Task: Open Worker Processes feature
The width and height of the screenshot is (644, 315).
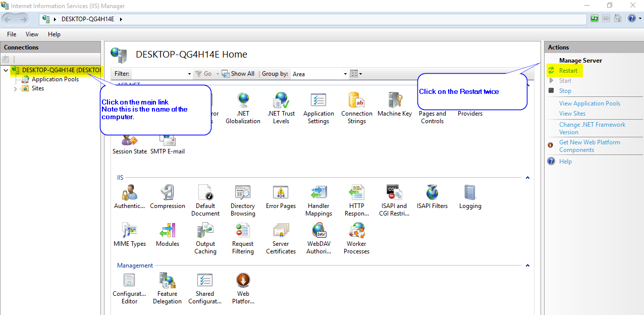Action: click(356, 238)
